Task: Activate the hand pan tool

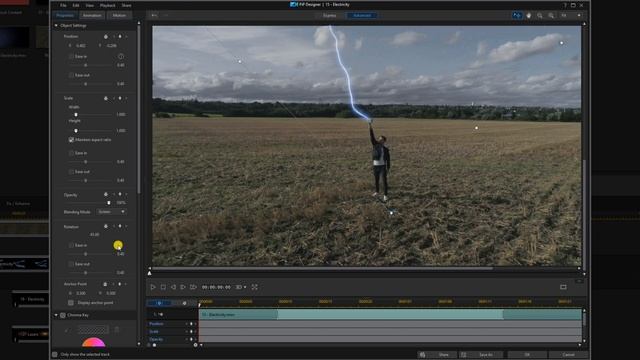Action: tap(529, 16)
